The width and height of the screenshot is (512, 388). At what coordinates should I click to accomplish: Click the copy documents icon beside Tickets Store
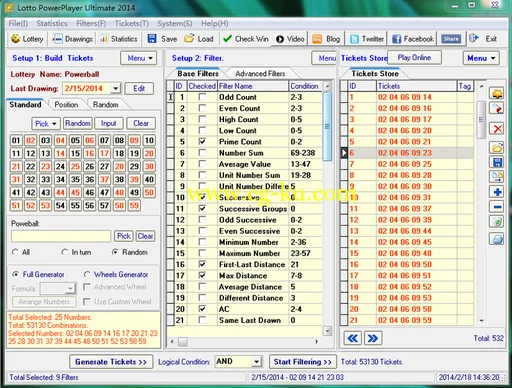[497, 177]
